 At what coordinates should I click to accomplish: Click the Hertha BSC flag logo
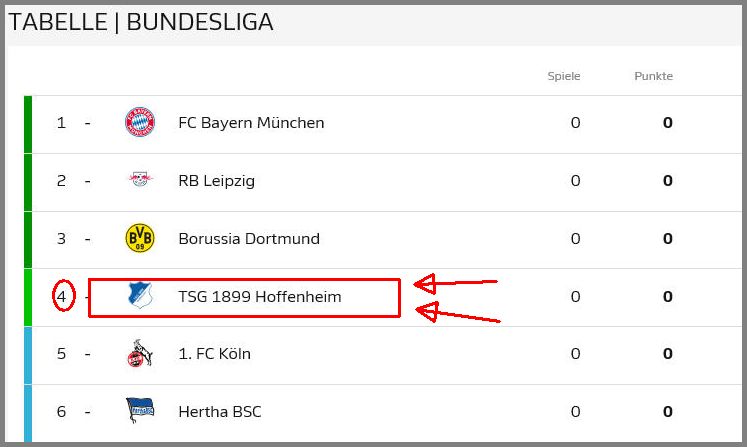pyautogui.click(x=140, y=410)
